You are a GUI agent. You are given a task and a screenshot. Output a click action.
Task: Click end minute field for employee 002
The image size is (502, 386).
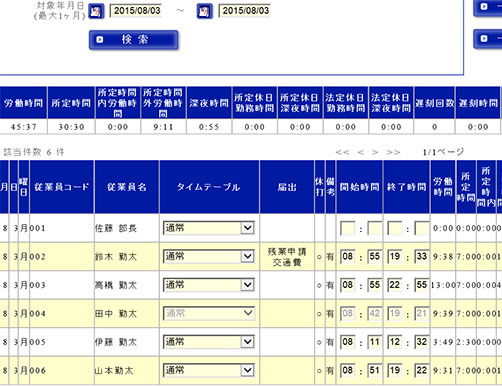point(422,257)
